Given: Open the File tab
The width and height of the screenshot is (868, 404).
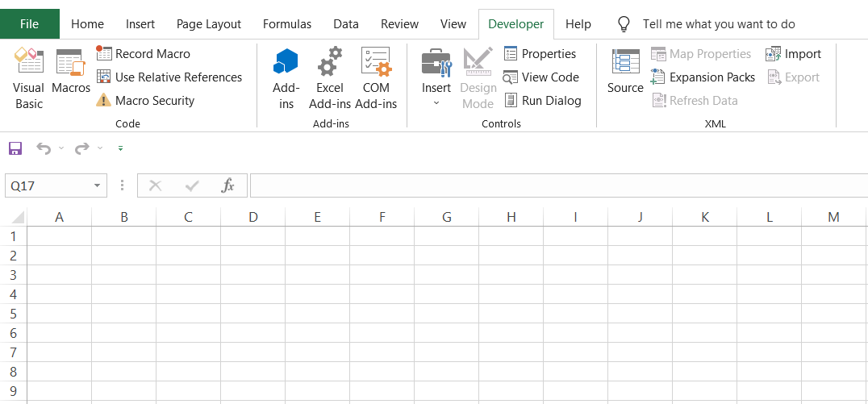Looking at the screenshot, I should pyautogui.click(x=29, y=24).
